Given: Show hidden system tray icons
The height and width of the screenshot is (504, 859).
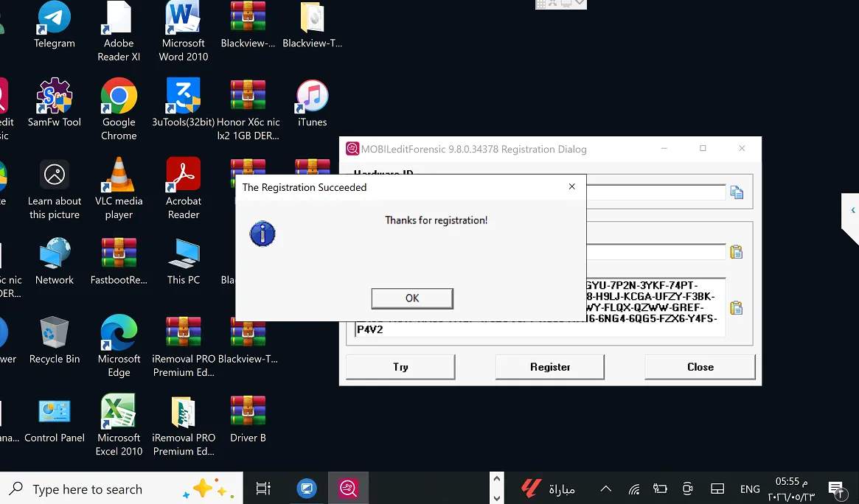Looking at the screenshot, I should 605,489.
